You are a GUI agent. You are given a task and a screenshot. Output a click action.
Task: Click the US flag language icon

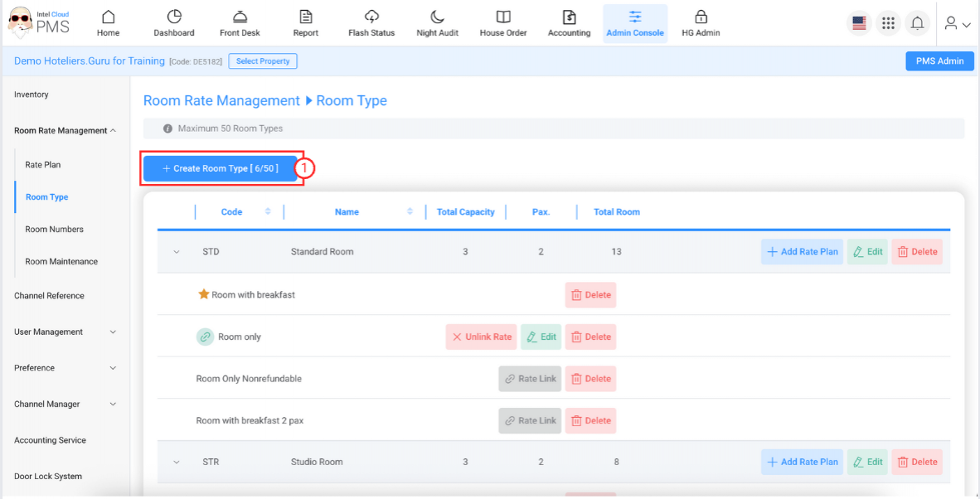click(x=859, y=23)
